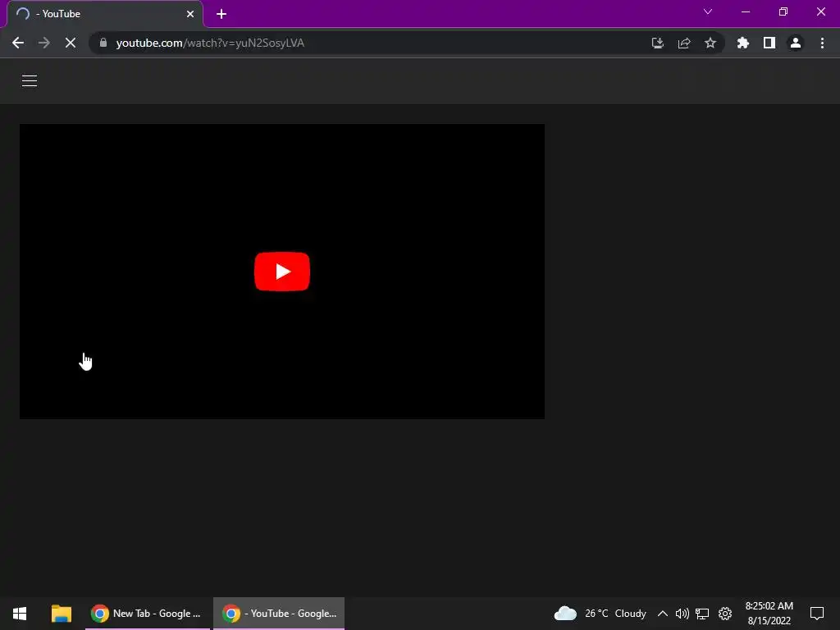Click the settings gear in the system tray
840x630 pixels.
point(725,614)
